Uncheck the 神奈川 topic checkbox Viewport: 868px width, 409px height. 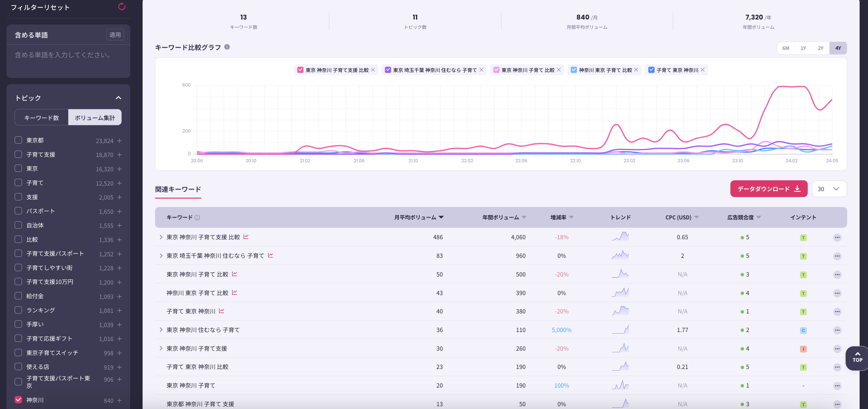point(19,400)
